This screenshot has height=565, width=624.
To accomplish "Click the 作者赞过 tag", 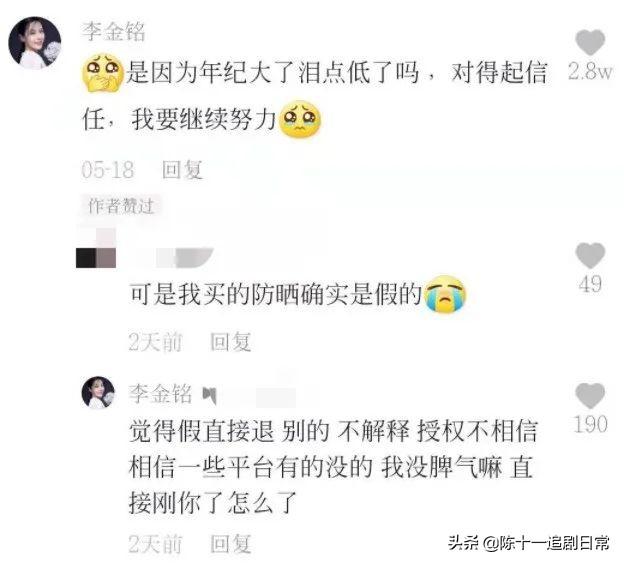I will click(x=121, y=206).
